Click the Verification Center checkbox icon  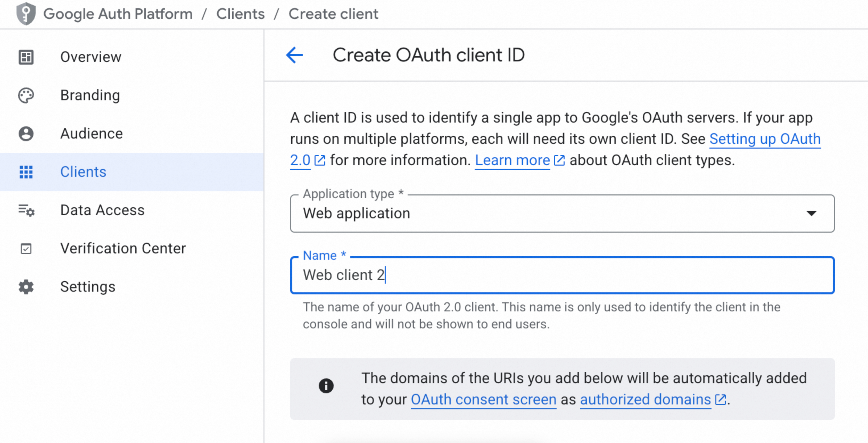26,249
